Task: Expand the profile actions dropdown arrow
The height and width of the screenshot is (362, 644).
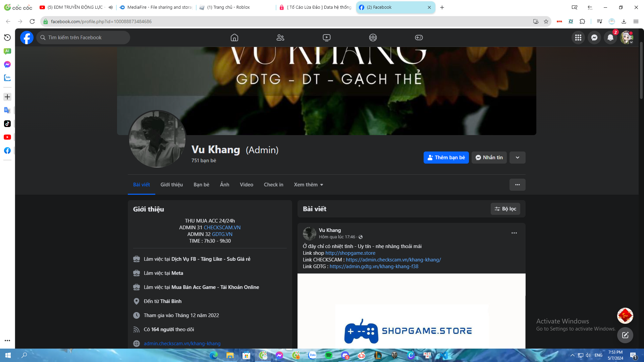Action: point(518,158)
